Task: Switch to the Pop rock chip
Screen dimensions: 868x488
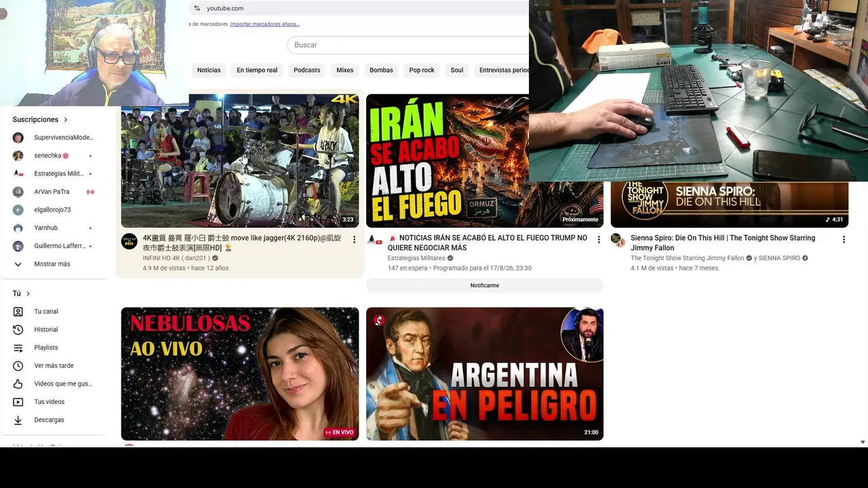Action: point(422,70)
